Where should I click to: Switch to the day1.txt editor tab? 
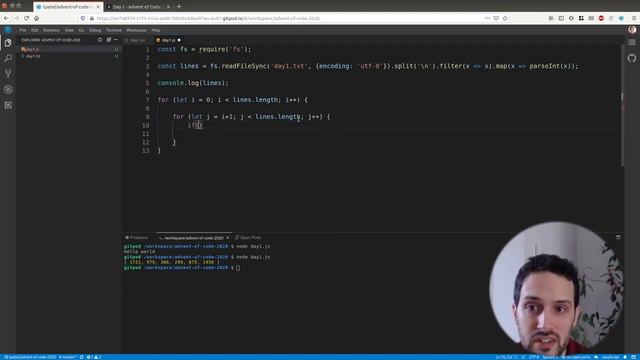[x=137, y=40]
